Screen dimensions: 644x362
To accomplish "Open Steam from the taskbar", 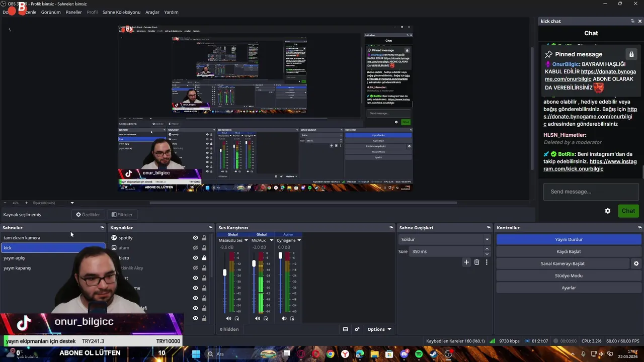I will click(434, 354).
